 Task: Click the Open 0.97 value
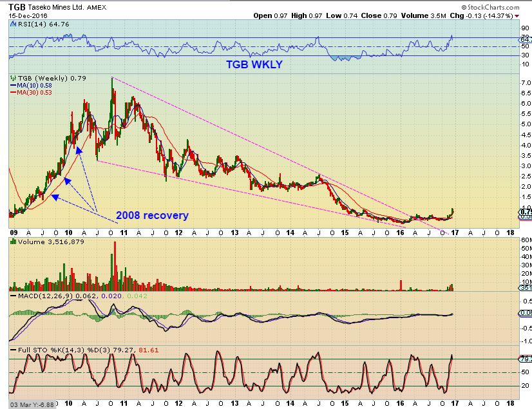point(271,15)
